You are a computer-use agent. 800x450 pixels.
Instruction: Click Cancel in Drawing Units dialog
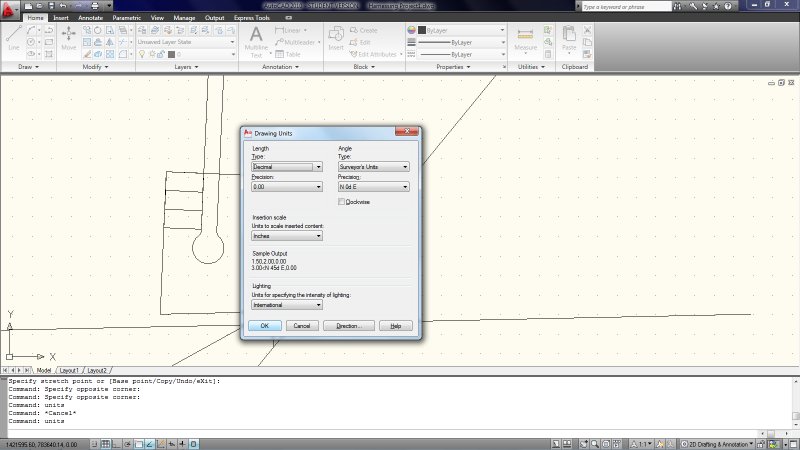(x=302, y=326)
